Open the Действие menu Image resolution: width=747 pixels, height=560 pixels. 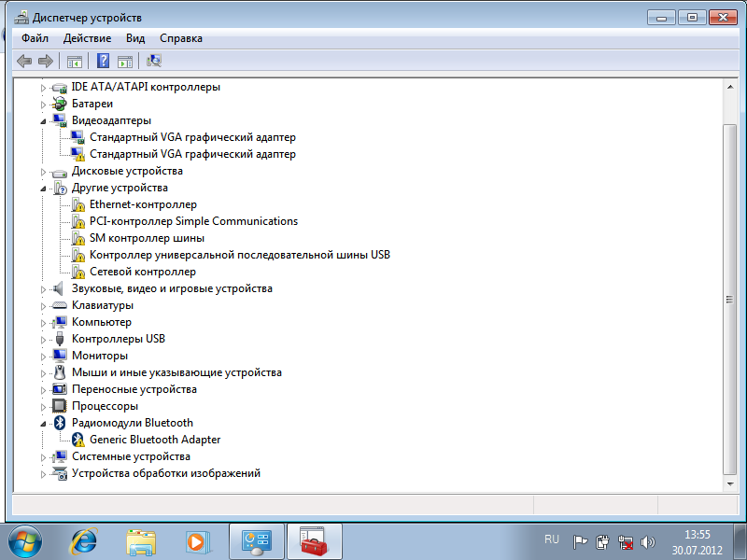(x=87, y=38)
